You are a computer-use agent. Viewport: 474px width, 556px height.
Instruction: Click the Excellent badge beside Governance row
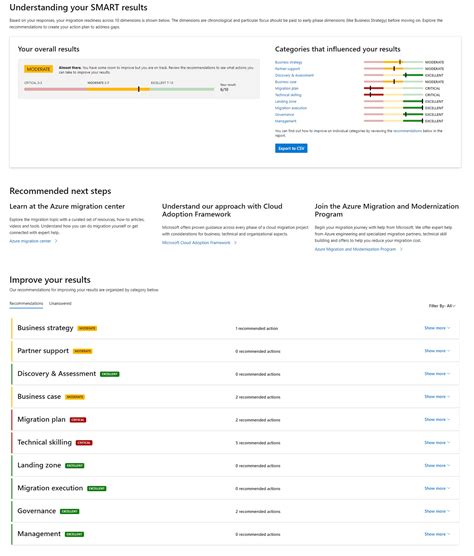click(x=70, y=511)
